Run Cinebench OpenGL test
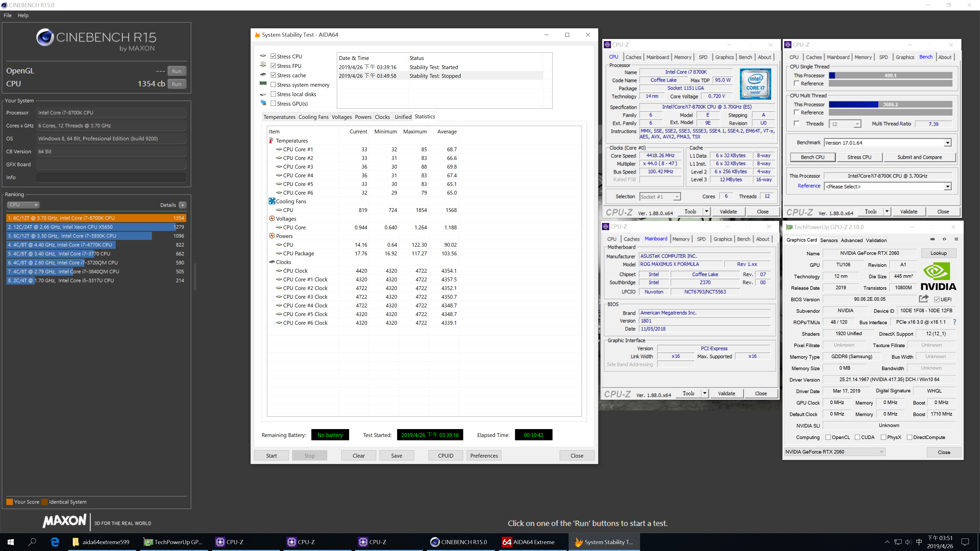Viewport: 980px width, 551px height. click(x=177, y=71)
